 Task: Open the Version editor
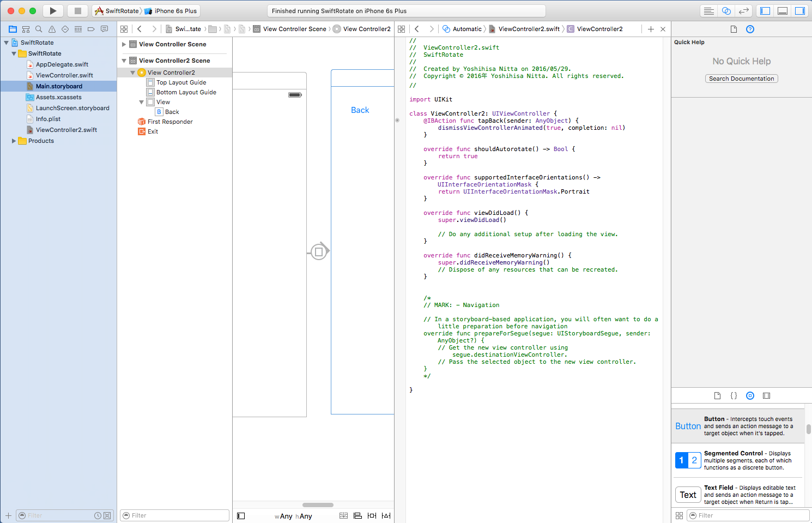(744, 11)
